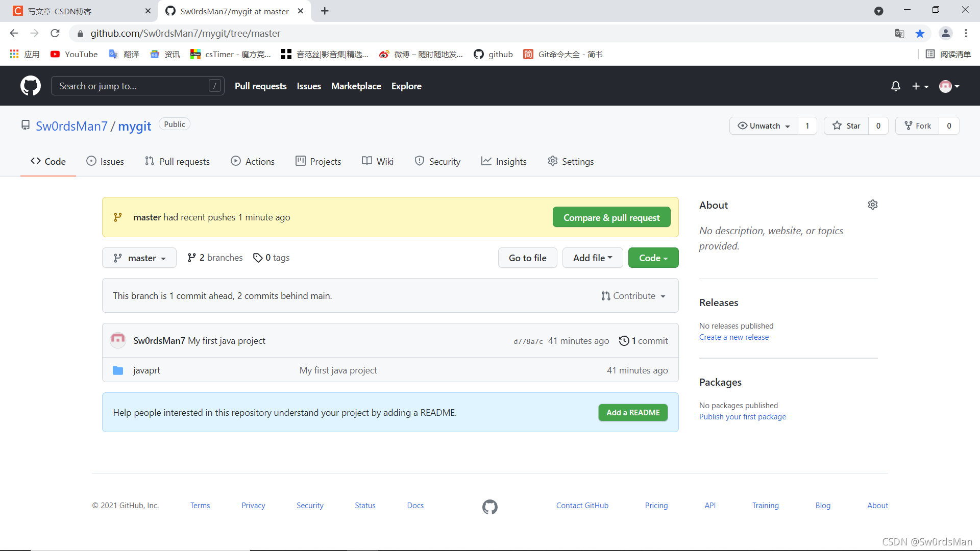This screenshot has width=980, height=551.
Task: Open the green Code dropdown
Action: click(653, 258)
